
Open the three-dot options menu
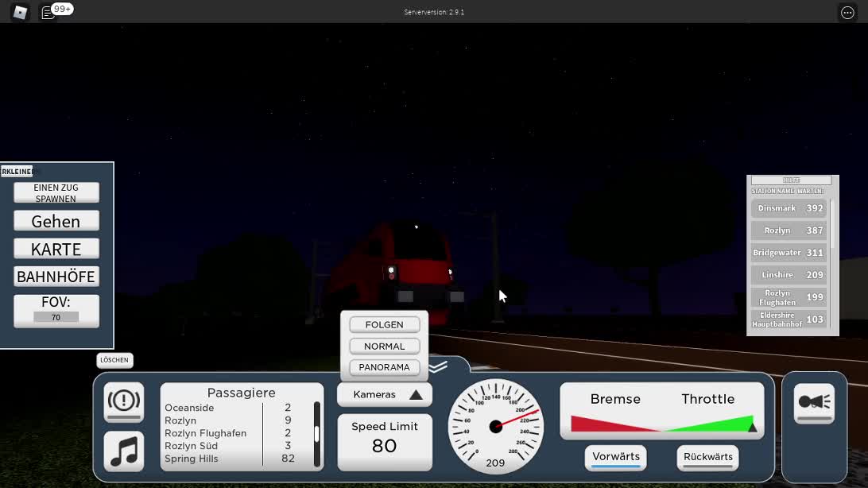pos(847,12)
